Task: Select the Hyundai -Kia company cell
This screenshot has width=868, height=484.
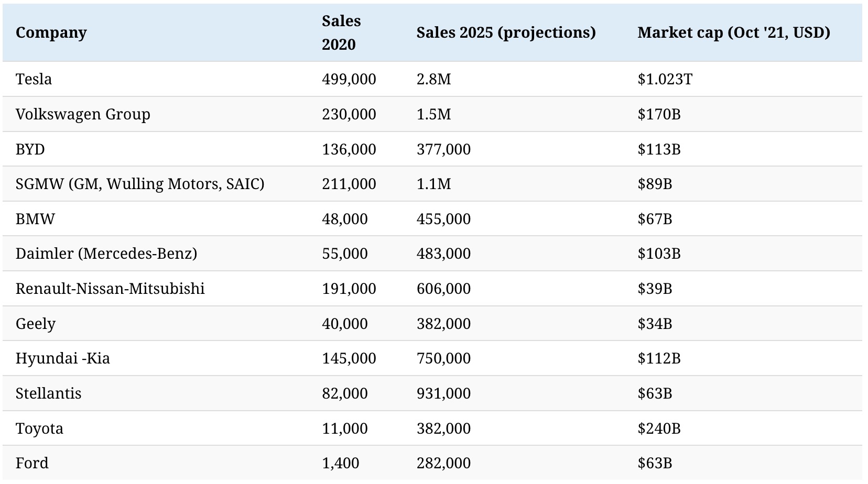Action: tap(62, 358)
